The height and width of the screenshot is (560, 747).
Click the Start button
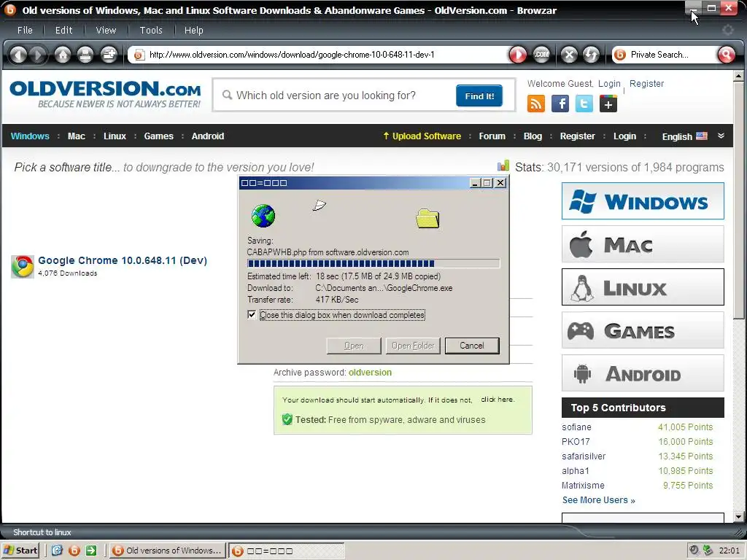point(20,551)
